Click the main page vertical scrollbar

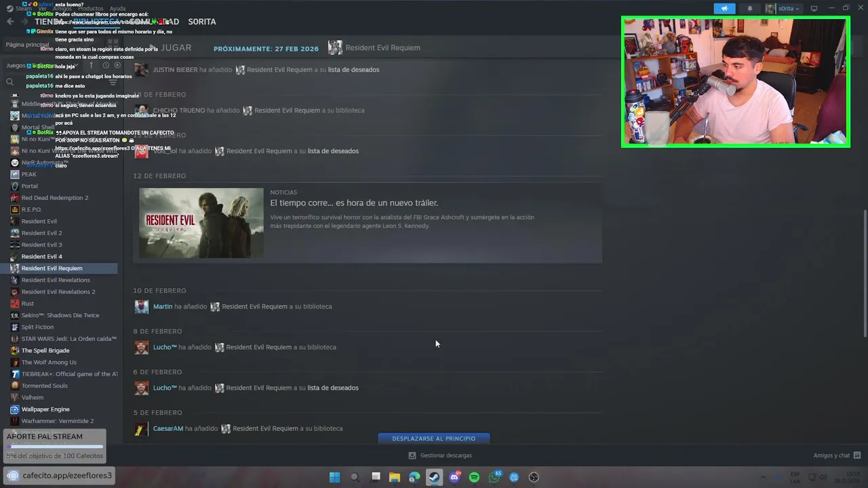(x=865, y=272)
